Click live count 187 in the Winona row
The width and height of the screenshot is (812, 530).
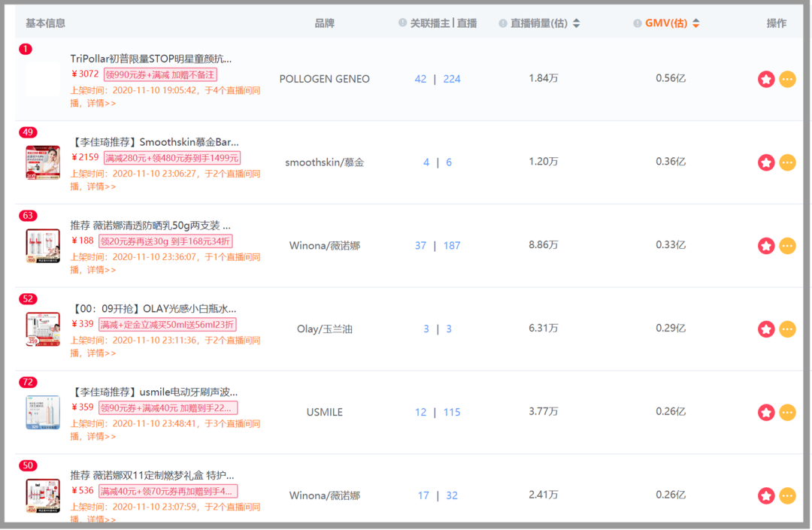452,246
